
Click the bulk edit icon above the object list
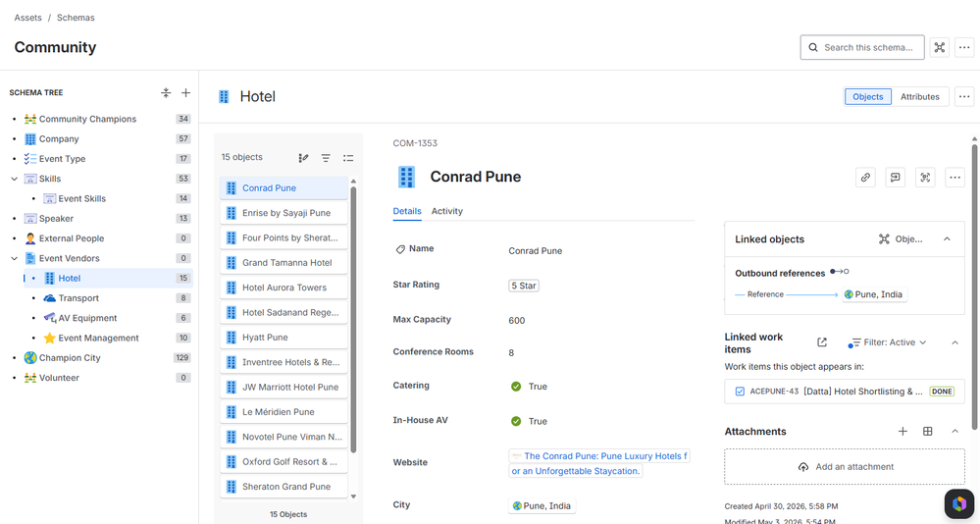click(x=304, y=158)
